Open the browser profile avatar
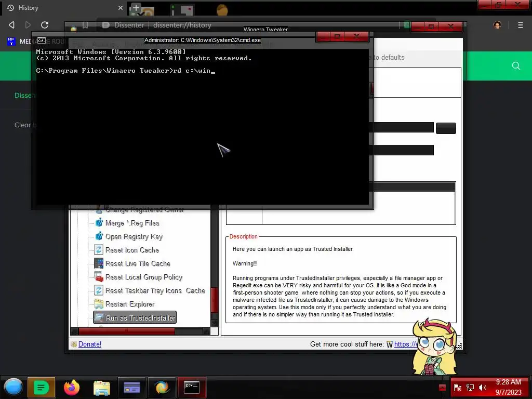The height and width of the screenshot is (399, 532). [x=497, y=25]
